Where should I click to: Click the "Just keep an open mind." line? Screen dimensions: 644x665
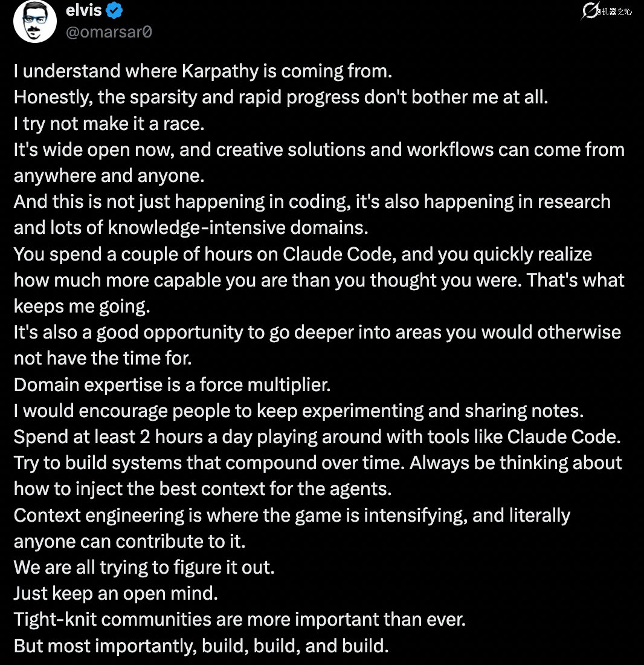[115, 593]
